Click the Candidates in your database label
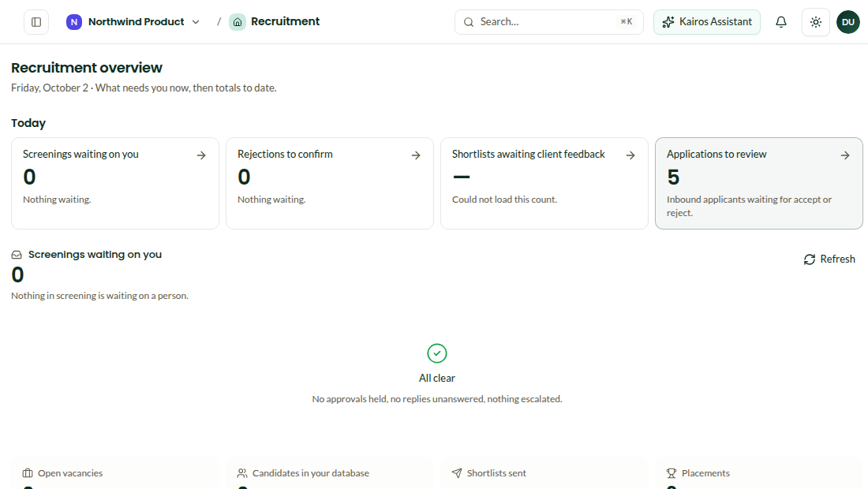This screenshot has height=489, width=868. 311,473
